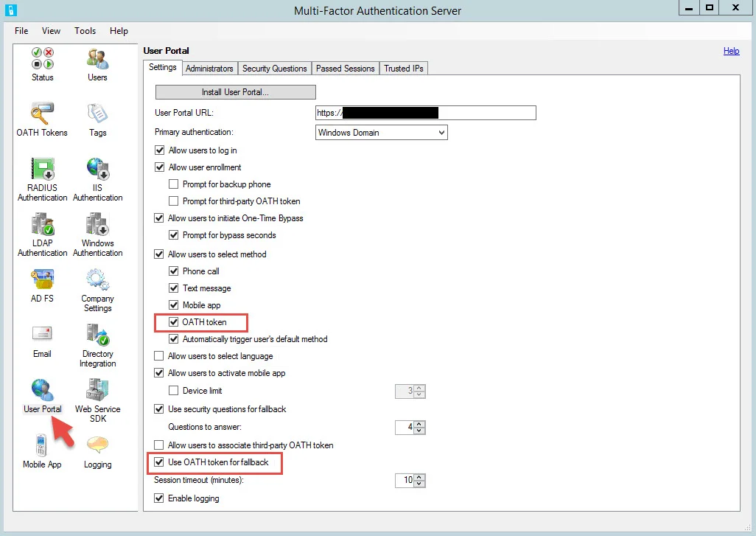Open RADIUS Authentication section
This screenshot has width=756, height=536.
pos(43,179)
